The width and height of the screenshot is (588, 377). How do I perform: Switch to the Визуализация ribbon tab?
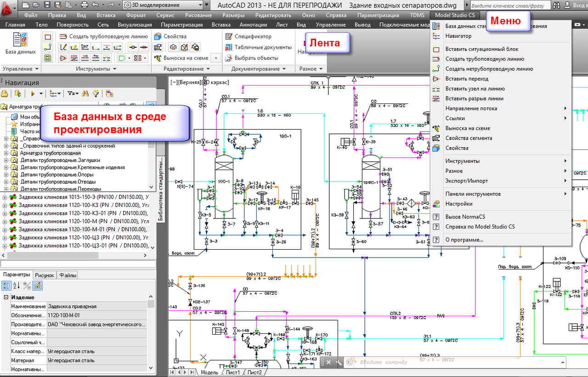pos(135,25)
